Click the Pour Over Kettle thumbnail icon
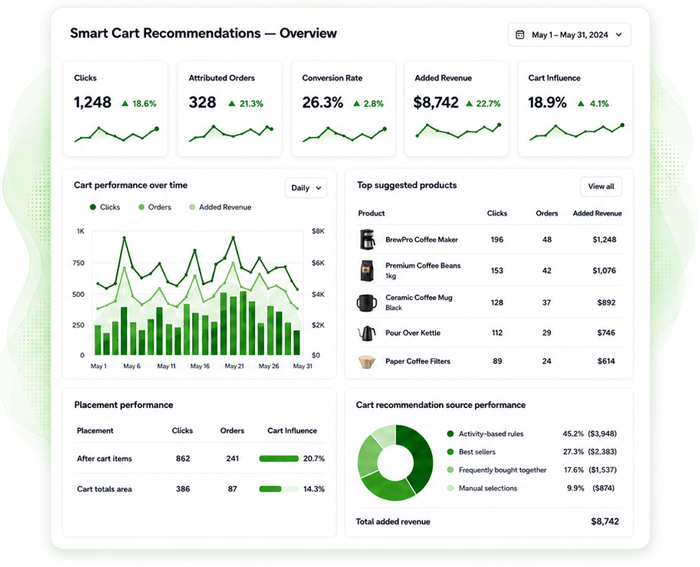This screenshot has height=567, width=700. (x=367, y=333)
